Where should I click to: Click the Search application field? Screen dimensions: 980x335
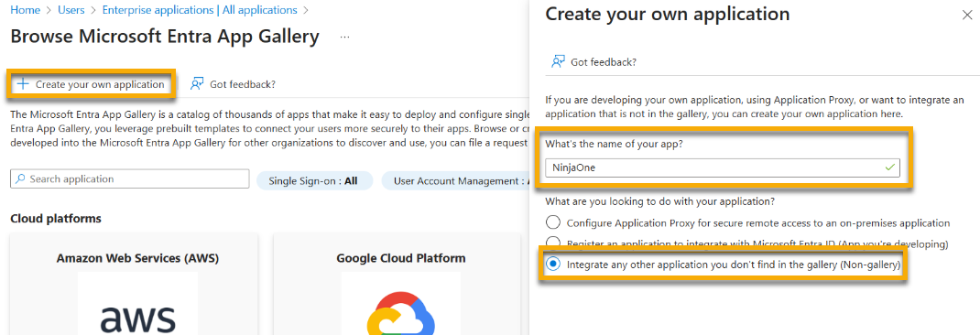tap(130, 178)
